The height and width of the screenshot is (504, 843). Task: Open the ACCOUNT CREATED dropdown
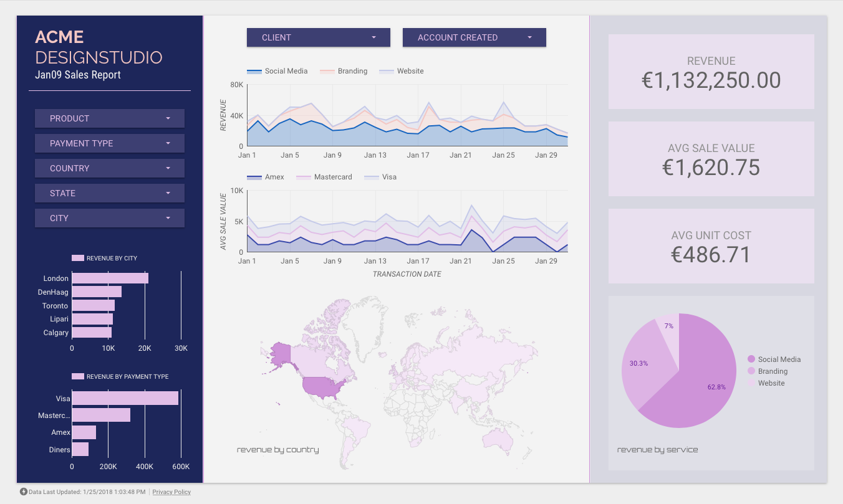tap(474, 37)
